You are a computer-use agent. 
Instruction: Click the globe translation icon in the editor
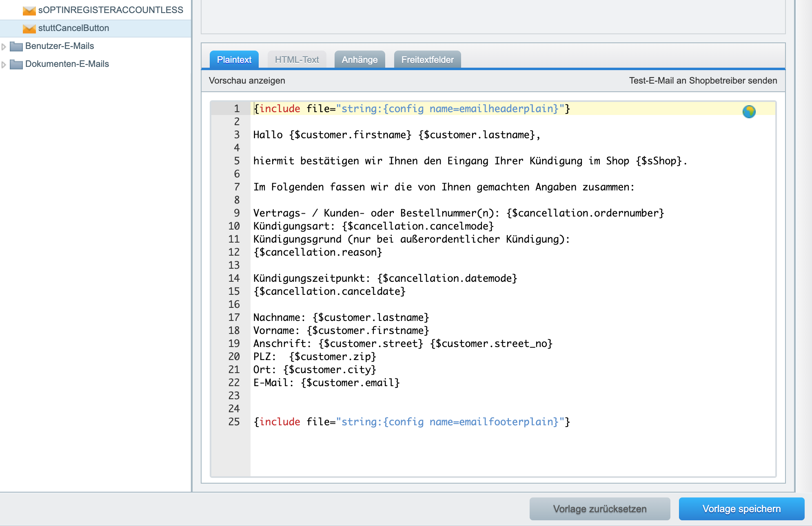pyautogui.click(x=749, y=111)
